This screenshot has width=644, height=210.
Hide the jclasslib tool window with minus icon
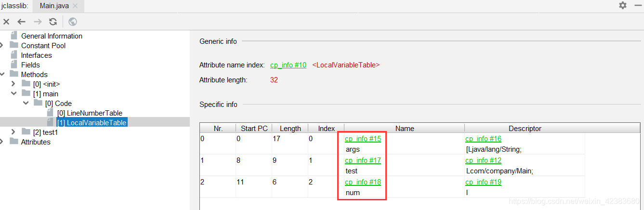pos(638,5)
